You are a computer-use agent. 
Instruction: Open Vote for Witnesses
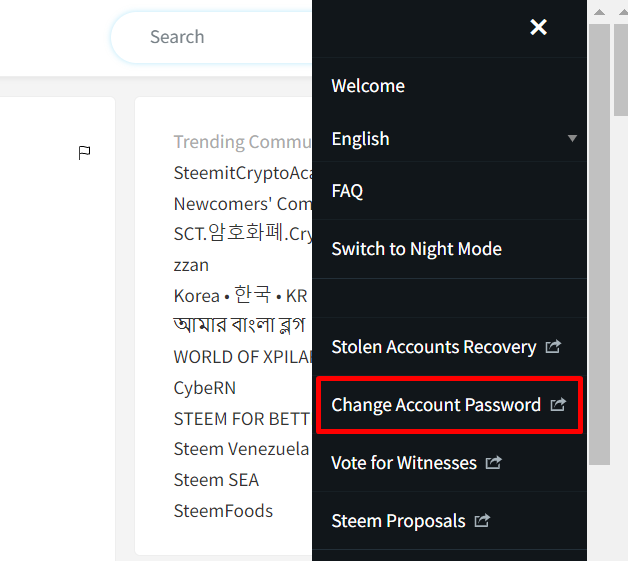[403, 463]
